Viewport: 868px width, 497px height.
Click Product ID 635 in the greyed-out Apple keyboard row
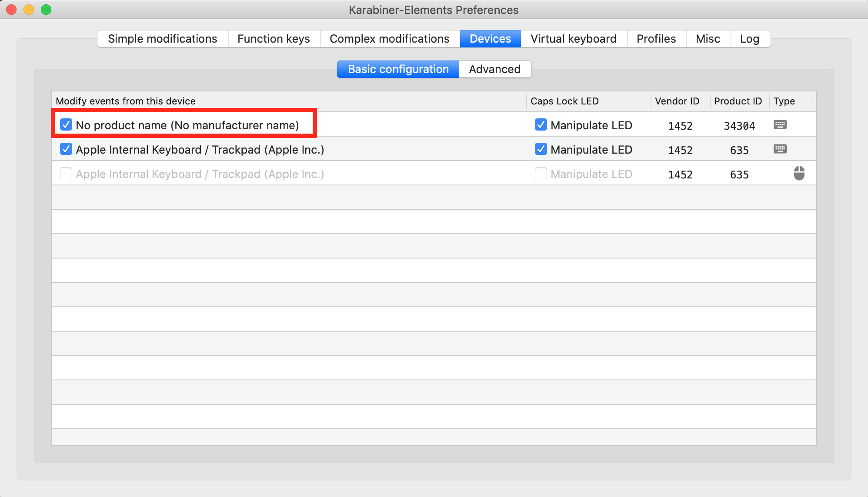tap(739, 175)
